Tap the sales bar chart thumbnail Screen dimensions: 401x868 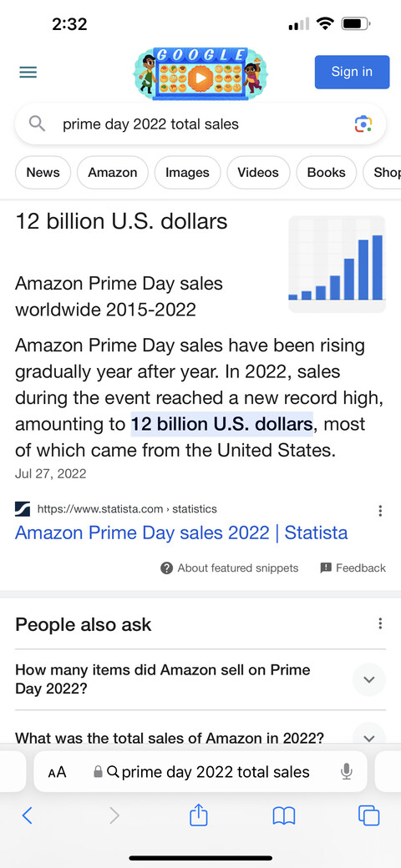(x=337, y=264)
